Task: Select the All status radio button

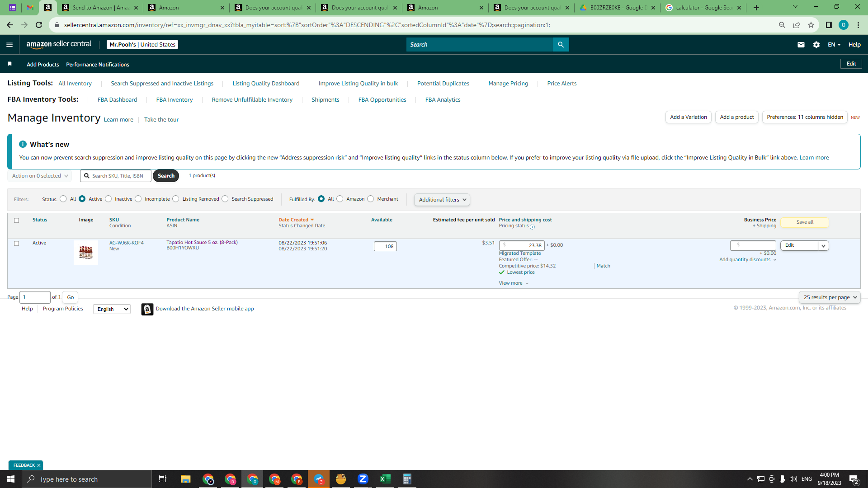Action: 63,199
